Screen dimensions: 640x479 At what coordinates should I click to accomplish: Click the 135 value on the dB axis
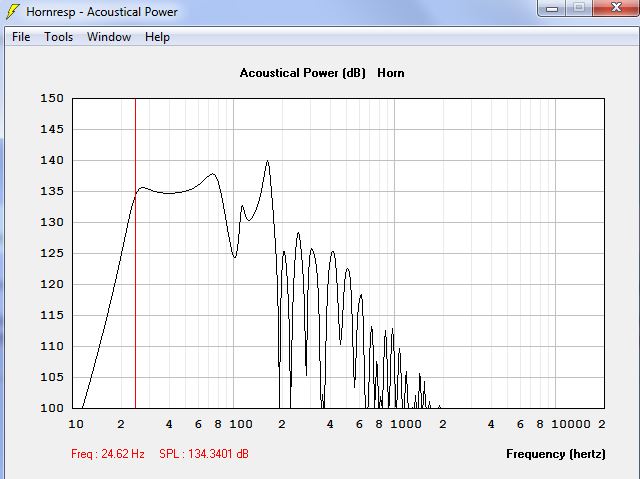52,191
